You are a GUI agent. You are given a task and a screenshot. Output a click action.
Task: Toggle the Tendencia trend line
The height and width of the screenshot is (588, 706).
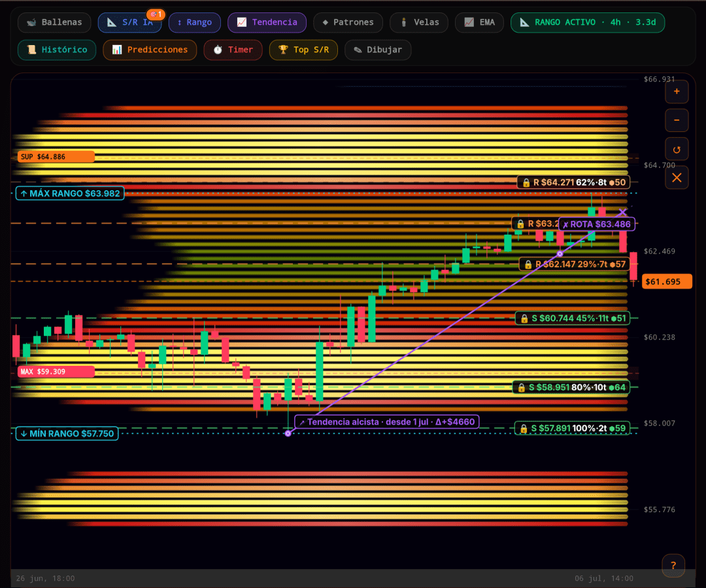[x=267, y=22]
